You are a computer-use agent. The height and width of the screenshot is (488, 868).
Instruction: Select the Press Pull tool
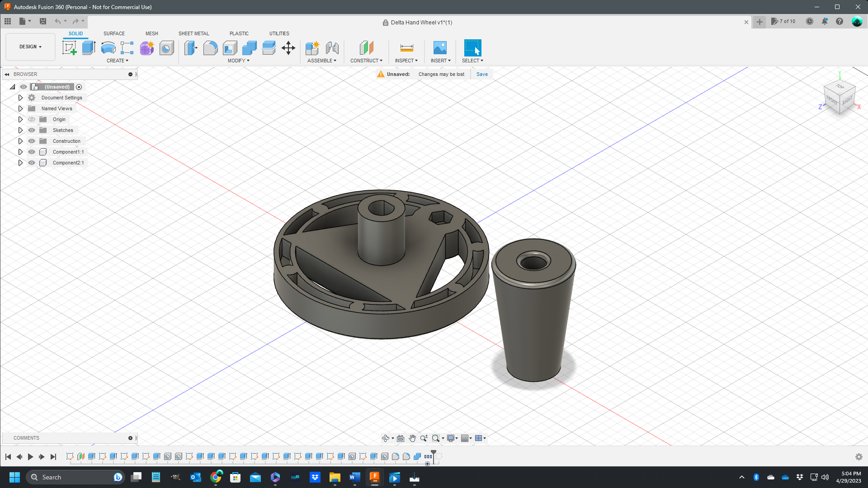(191, 48)
